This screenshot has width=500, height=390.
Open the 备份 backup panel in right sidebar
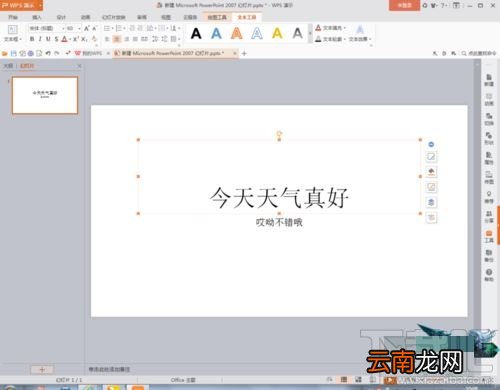(x=489, y=256)
